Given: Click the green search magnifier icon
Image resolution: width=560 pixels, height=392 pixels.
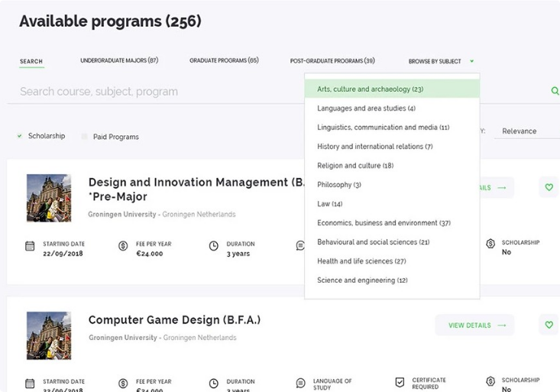Looking at the screenshot, I should [x=555, y=91].
